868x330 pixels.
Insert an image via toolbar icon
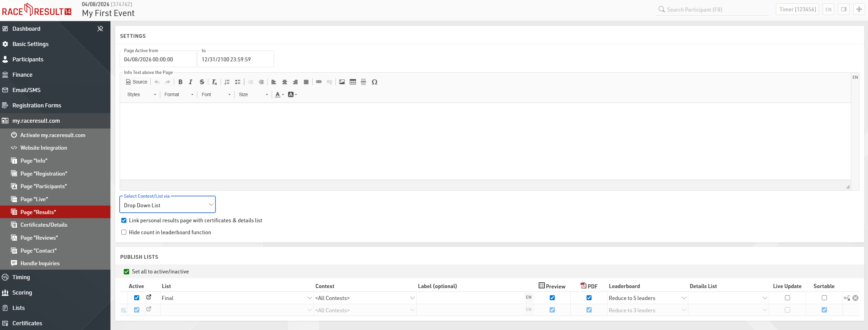[x=342, y=82]
